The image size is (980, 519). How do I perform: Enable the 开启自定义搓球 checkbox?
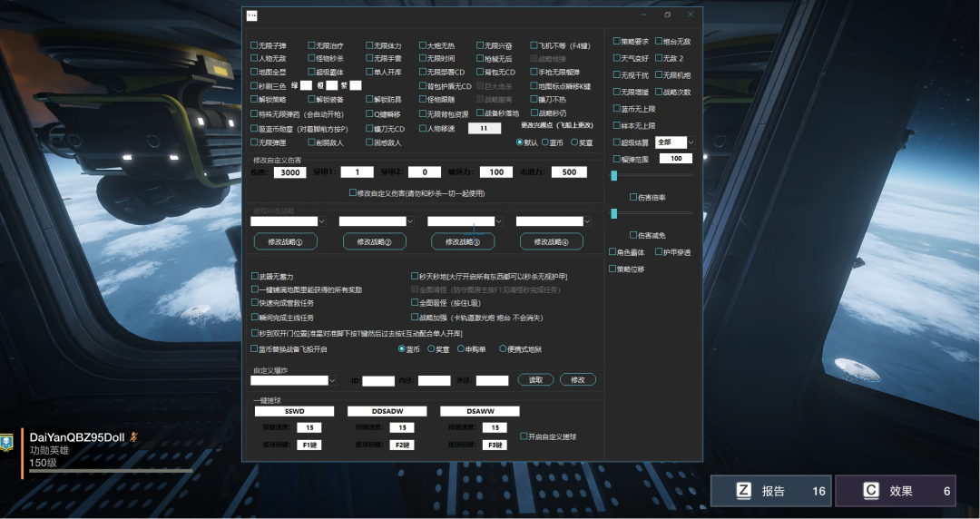pyautogui.click(x=524, y=436)
